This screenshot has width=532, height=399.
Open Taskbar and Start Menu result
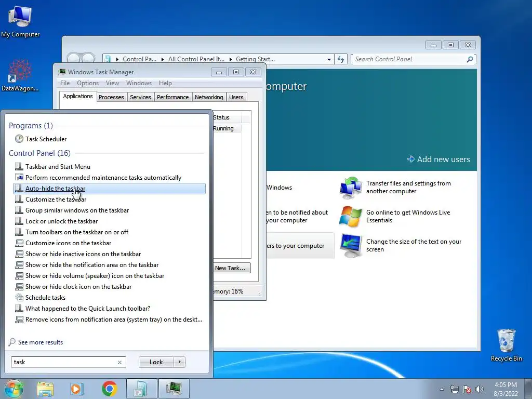(x=110, y=167)
